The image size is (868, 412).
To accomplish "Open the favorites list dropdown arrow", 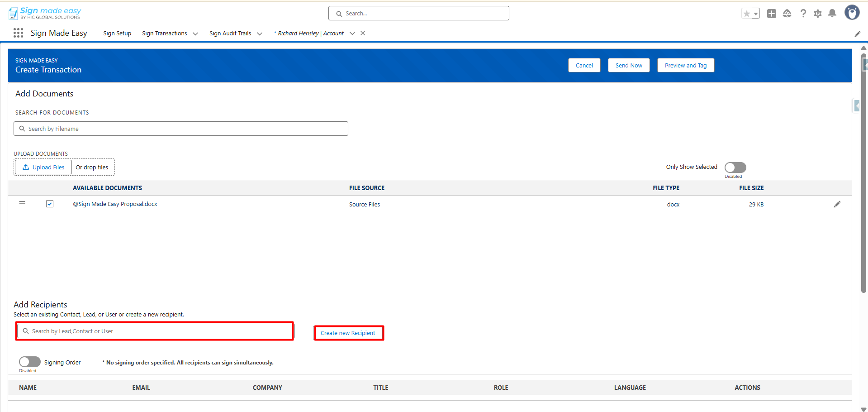I will click(756, 14).
